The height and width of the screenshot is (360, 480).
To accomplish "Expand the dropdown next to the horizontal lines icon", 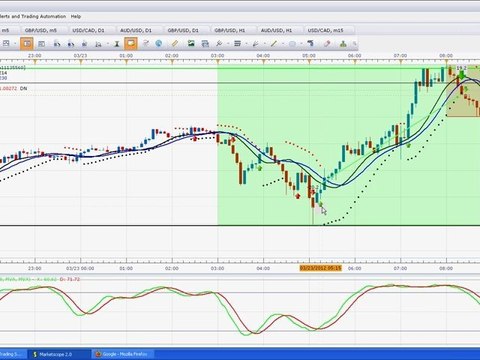I will point(246,44).
